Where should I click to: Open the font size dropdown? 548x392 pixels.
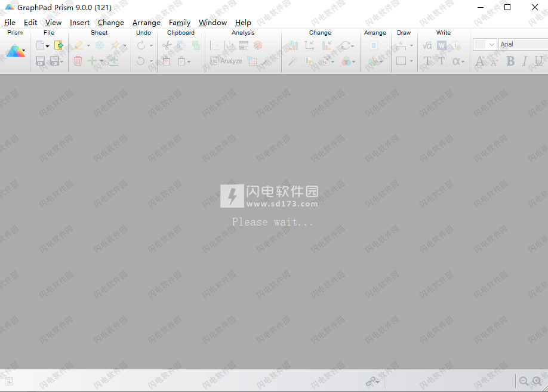[484, 44]
